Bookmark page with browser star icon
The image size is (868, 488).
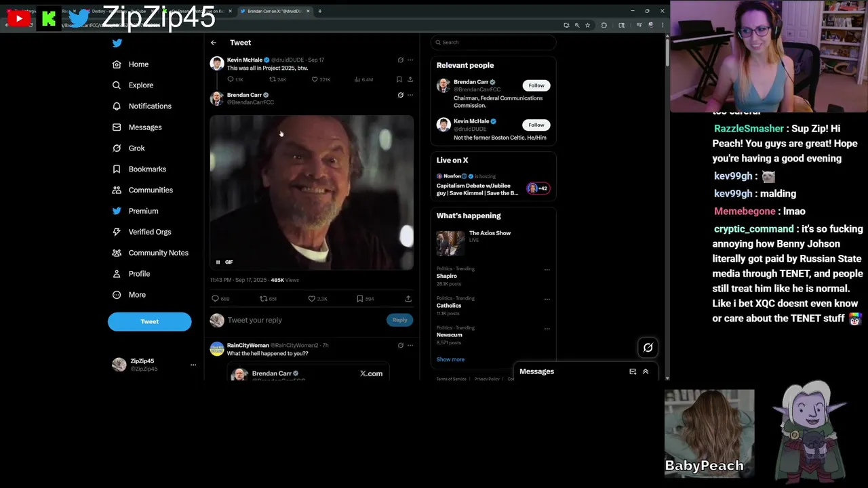(587, 25)
